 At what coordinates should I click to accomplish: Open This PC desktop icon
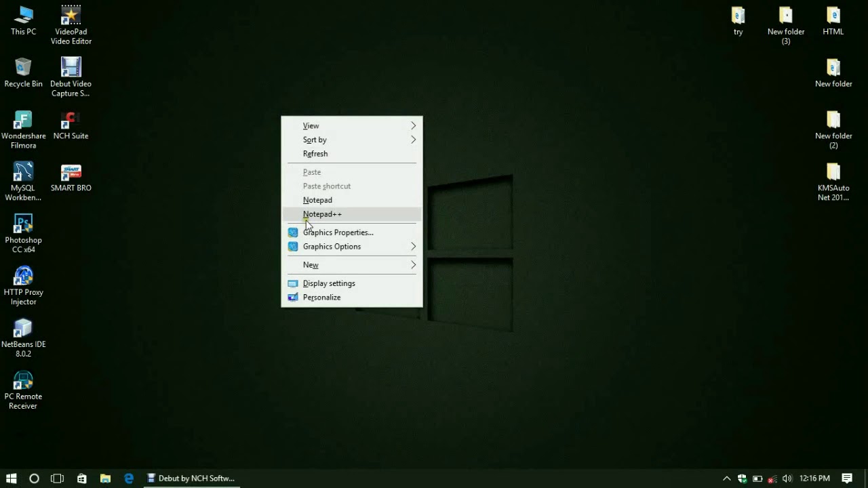coord(23,20)
